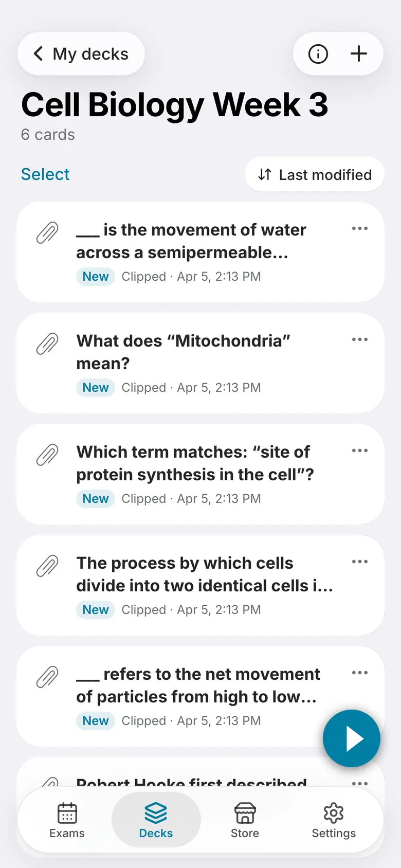Open the Store tab
This screenshot has height=868, width=401.
245,820
